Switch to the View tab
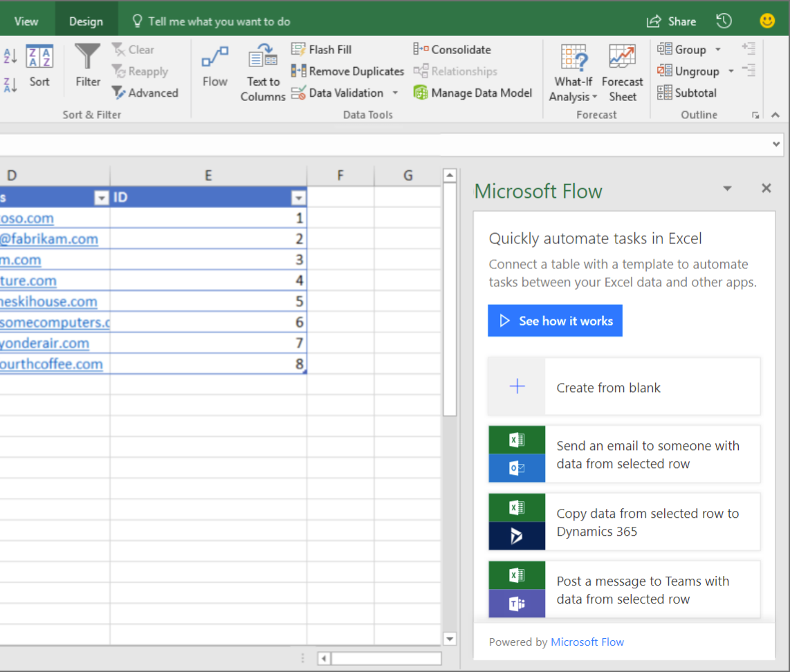 point(27,21)
